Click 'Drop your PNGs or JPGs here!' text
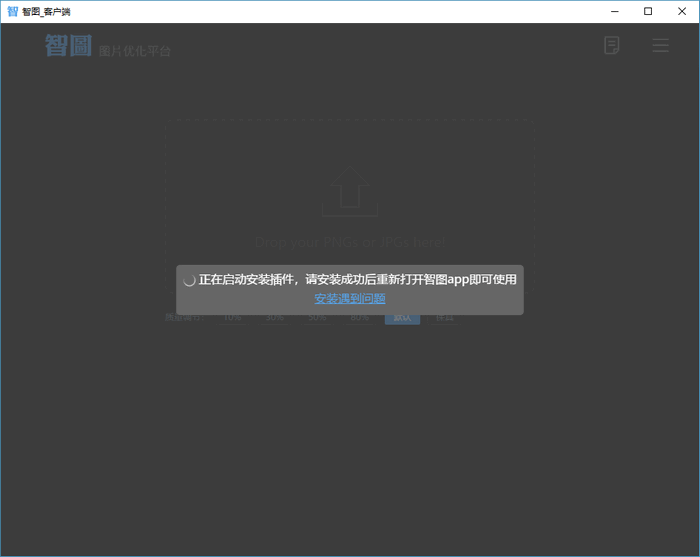The width and height of the screenshot is (700, 557). pyautogui.click(x=350, y=242)
